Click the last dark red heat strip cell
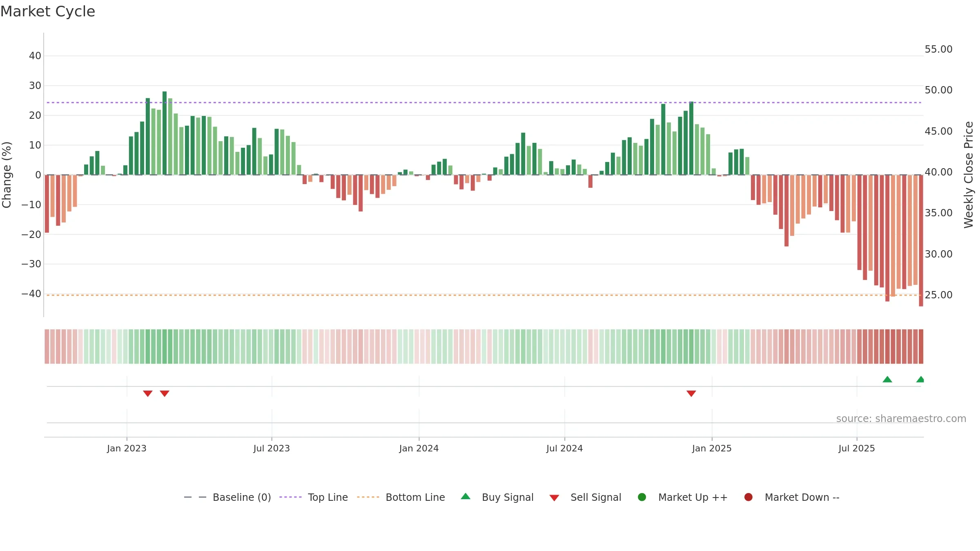Screen dimensions: 980x551 921,347
